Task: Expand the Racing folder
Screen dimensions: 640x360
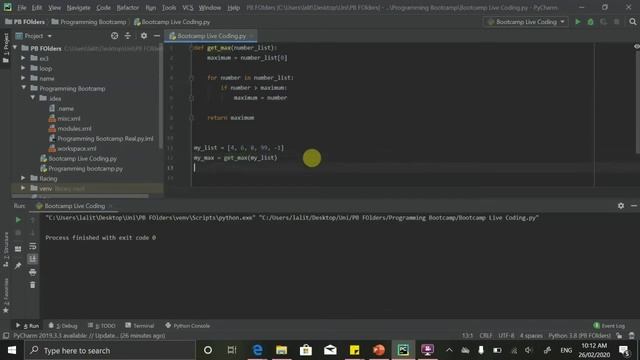Action: click(23, 178)
